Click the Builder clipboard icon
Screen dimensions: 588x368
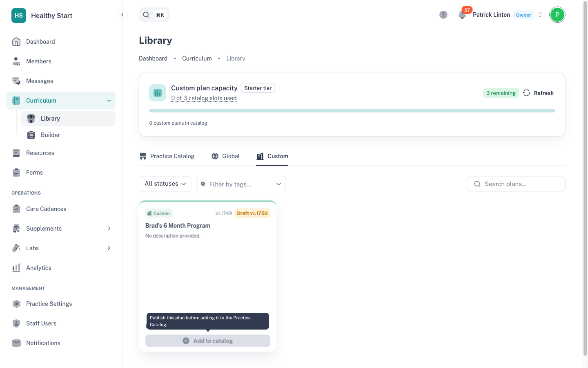pyautogui.click(x=31, y=135)
